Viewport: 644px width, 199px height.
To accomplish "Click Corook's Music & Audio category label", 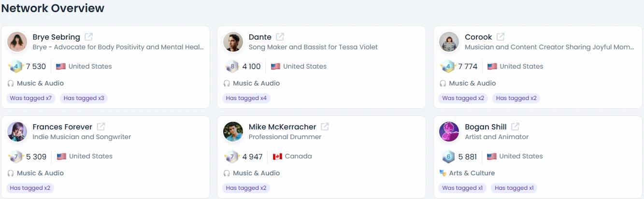I will click(472, 83).
